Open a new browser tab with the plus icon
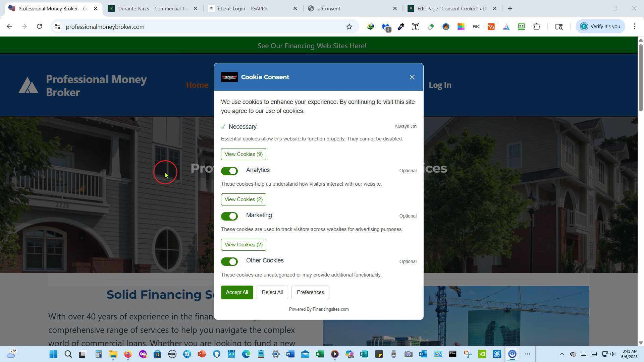 [x=510, y=8]
